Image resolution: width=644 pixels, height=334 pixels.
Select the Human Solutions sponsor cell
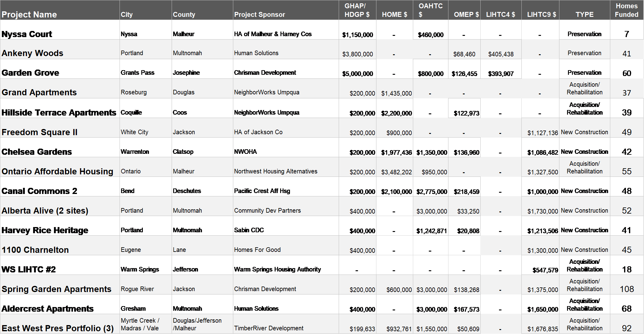[x=256, y=53]
